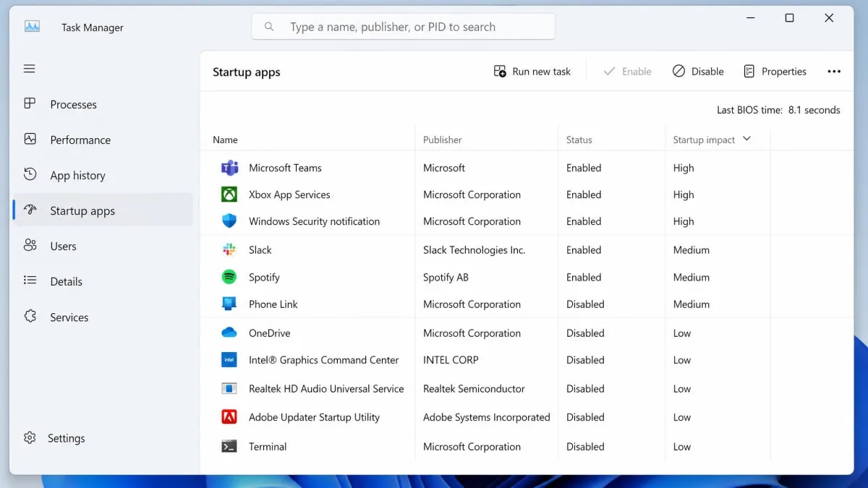Select the Xbox App Services name
The width and height of the screenshot is (868, 488).
coord(289,194)
